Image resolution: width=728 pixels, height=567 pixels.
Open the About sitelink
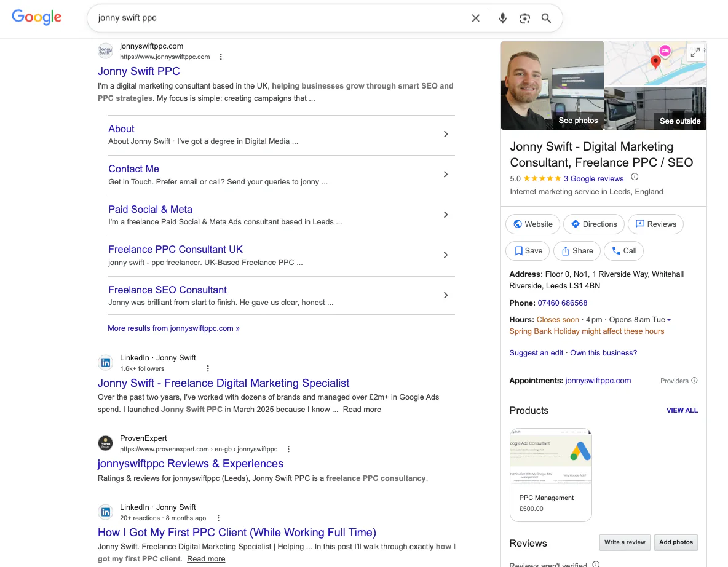pyautogui.click(x=121, y=129)
